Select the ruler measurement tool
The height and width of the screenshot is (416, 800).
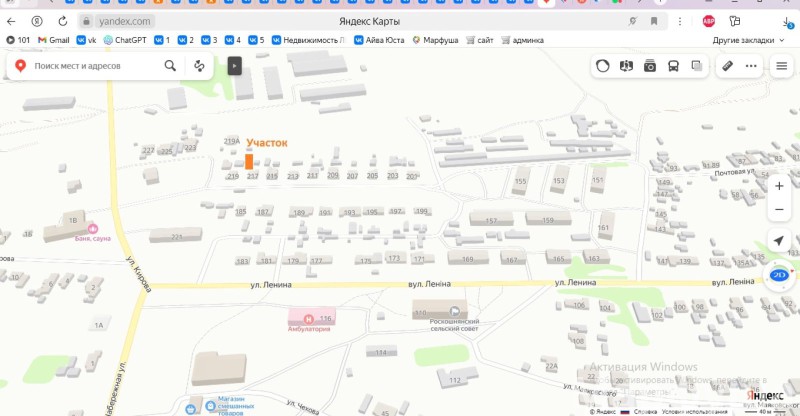click(728, 66)
